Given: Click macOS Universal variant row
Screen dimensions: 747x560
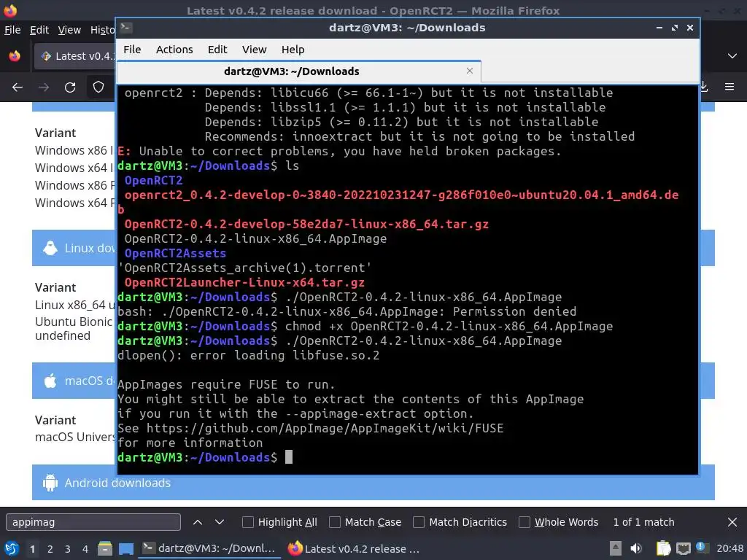Looking at the screenshot, I should [x=75, y=437].
